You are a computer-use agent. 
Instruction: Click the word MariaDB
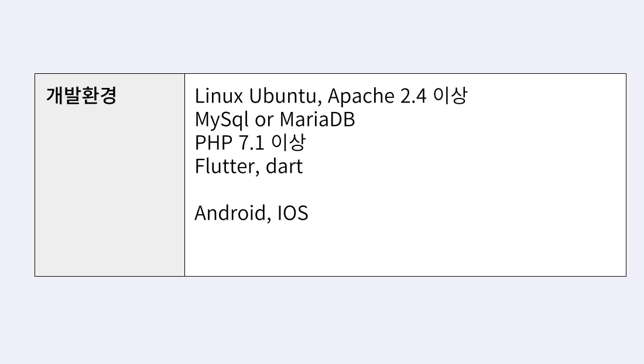pos(317,120)
